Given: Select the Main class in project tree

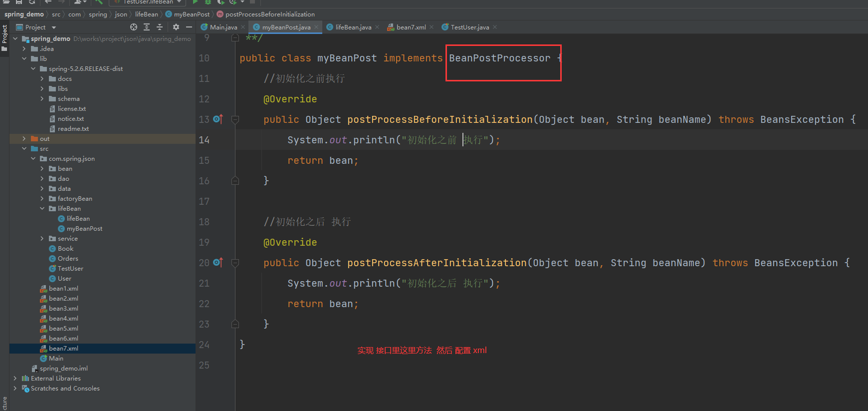Looking at the screenshot, I should [x=56, y=358].
